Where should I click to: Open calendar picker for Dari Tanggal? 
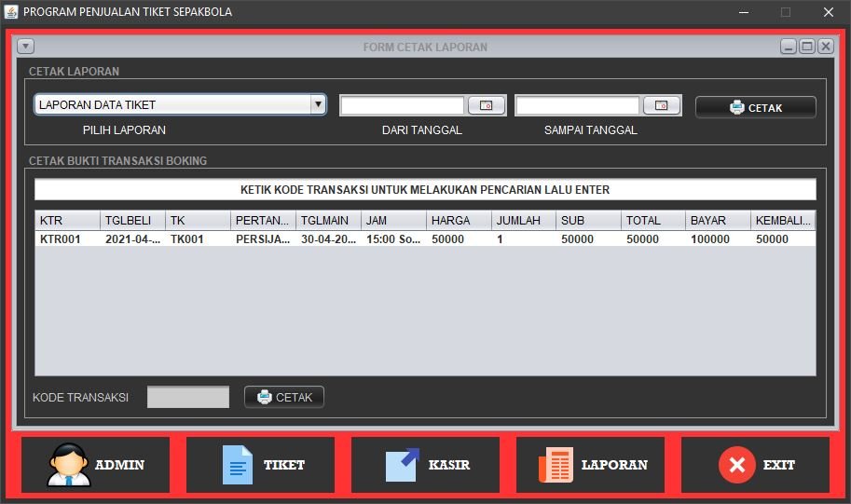487,106
